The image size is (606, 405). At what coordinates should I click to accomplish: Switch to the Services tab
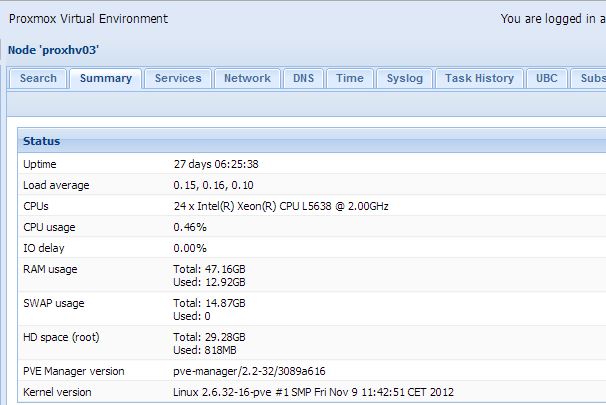click(178, 78)
